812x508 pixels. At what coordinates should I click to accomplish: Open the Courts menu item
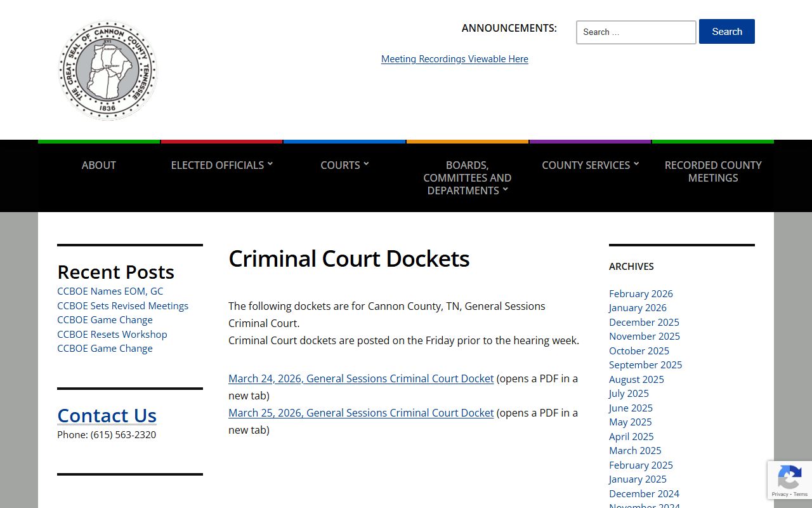point(340,165)
